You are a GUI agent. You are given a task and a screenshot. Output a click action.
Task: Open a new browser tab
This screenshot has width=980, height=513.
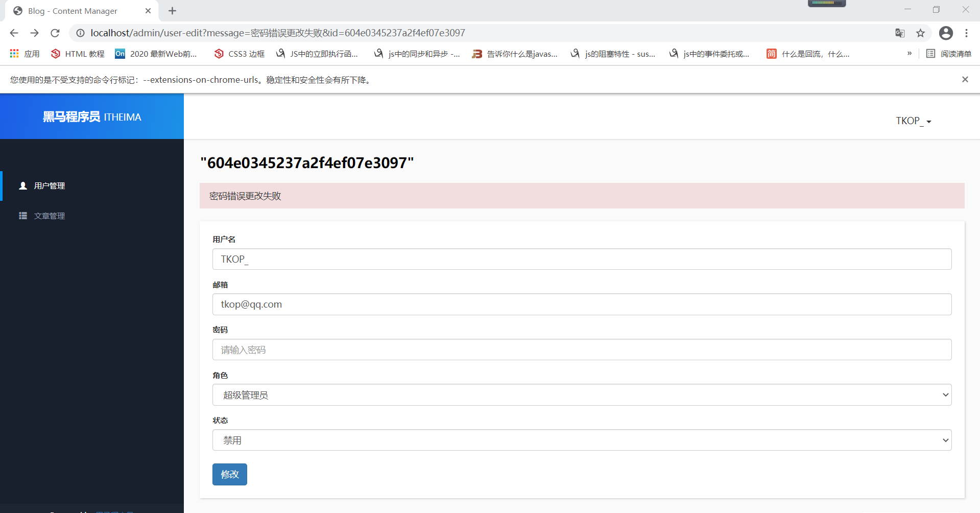[x=172, y=11]
